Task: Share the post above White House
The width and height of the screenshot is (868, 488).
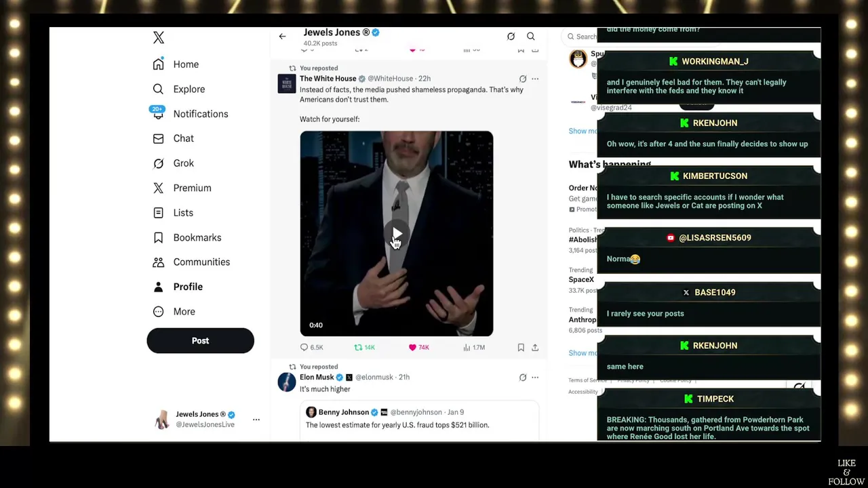Action: 535,49
